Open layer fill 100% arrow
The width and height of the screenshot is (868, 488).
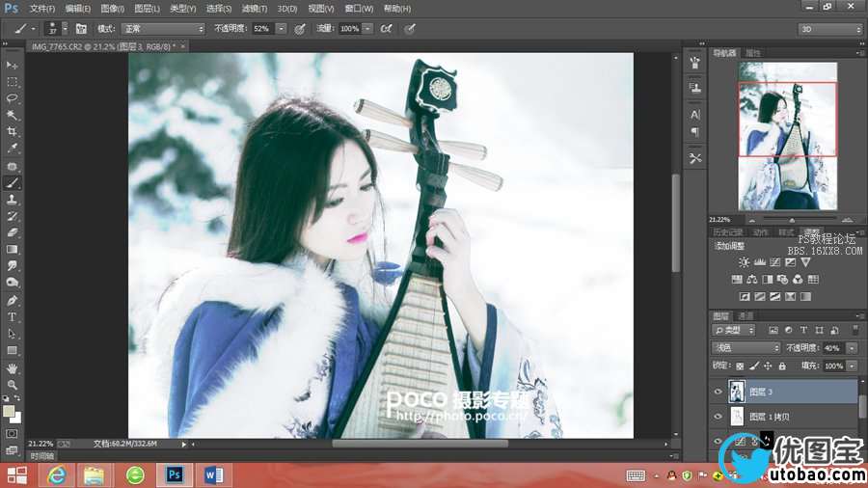(852, 366)
